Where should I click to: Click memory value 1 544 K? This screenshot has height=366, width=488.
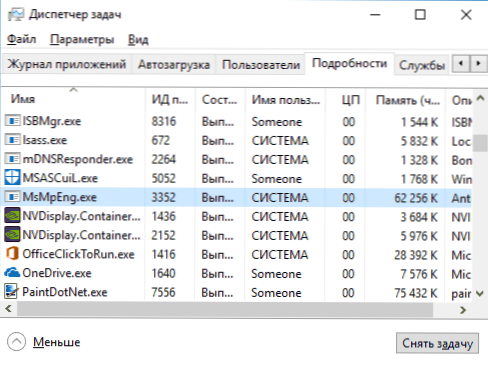click(x=419, y=122)
